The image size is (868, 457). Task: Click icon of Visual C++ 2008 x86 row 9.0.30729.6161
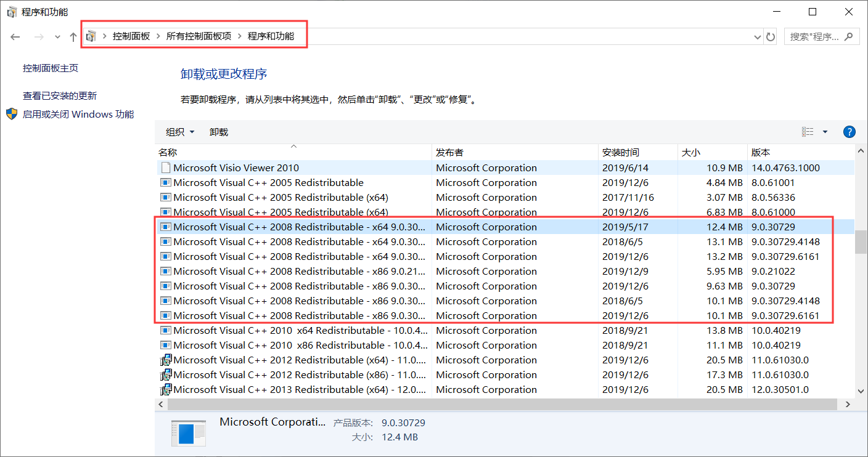coord(165,315)
